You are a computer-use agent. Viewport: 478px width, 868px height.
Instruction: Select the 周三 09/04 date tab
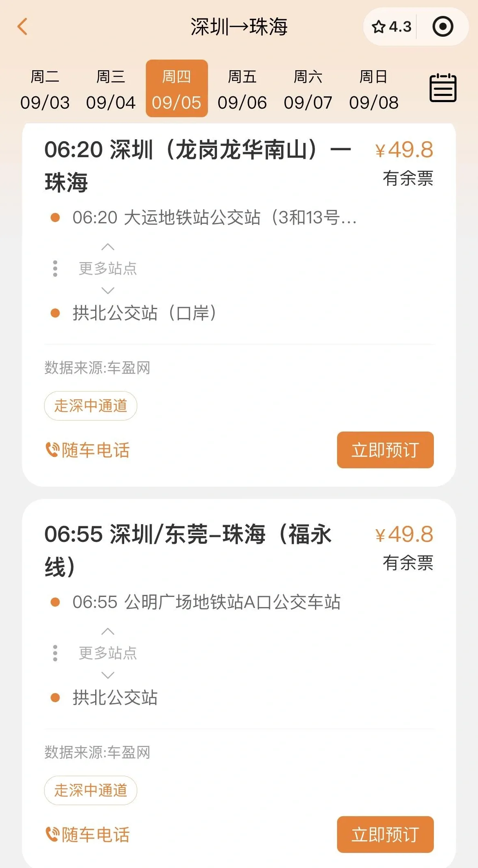pos(111,89)
